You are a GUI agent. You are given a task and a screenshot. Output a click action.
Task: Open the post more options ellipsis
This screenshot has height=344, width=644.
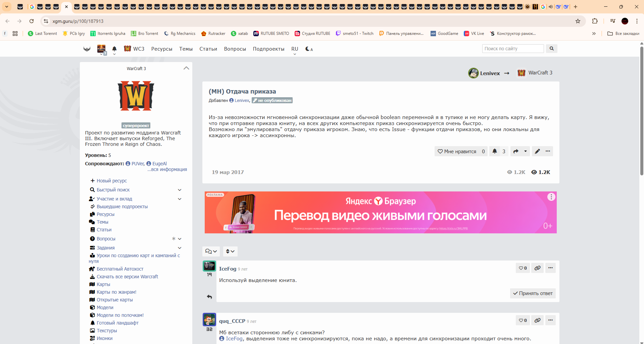tap(548, 151)
